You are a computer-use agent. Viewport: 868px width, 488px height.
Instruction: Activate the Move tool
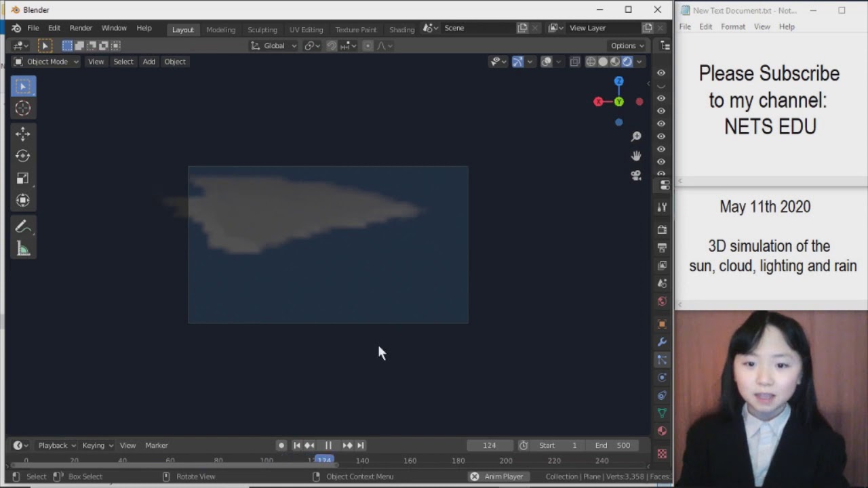pyautogui.click(x=23, y=134)
